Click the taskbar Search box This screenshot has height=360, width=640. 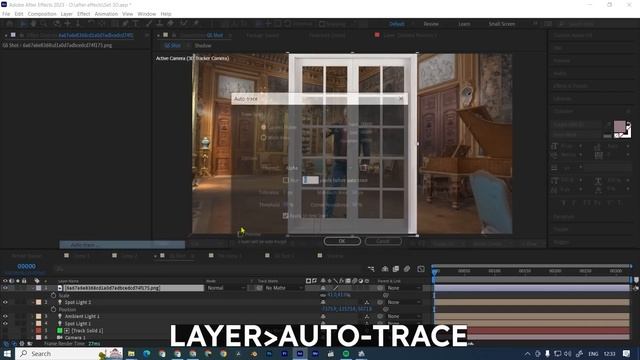click(x=69, y=353)
